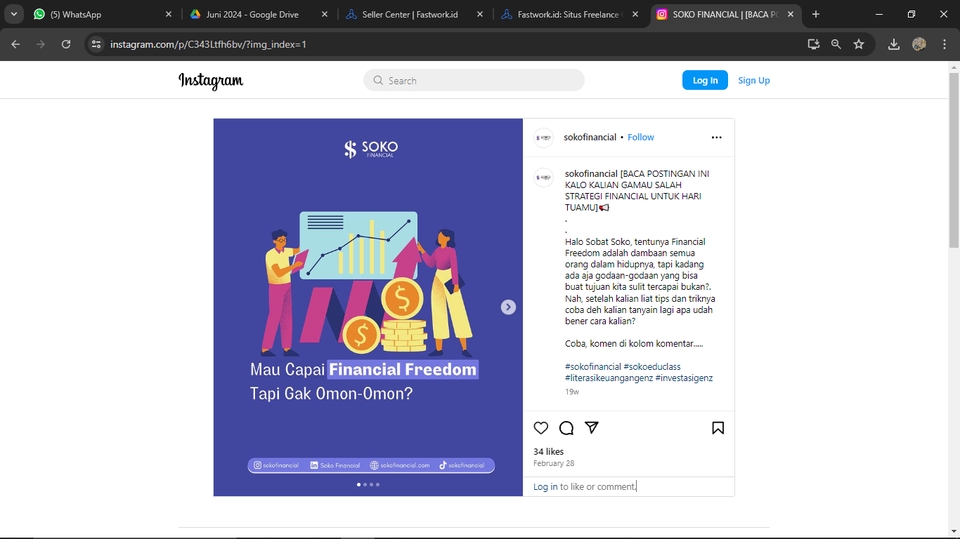
Task: Bookmark this page with the star
Action: tap(859, 44)
